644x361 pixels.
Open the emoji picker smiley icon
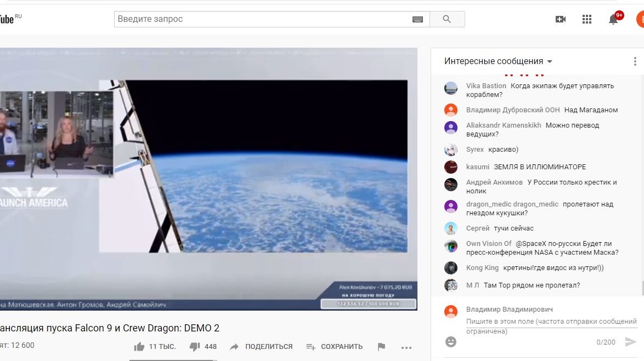tap(451, 342)
